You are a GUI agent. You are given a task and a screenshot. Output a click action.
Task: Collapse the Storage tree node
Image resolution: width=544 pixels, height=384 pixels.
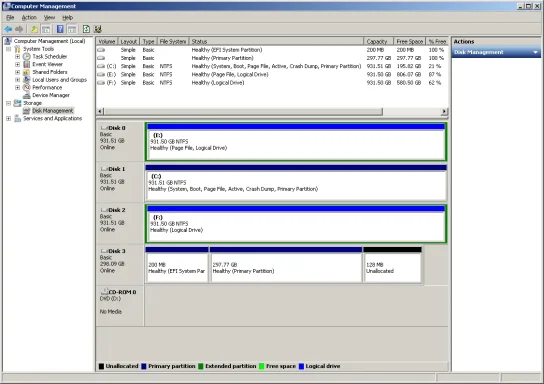click(8, 103)
